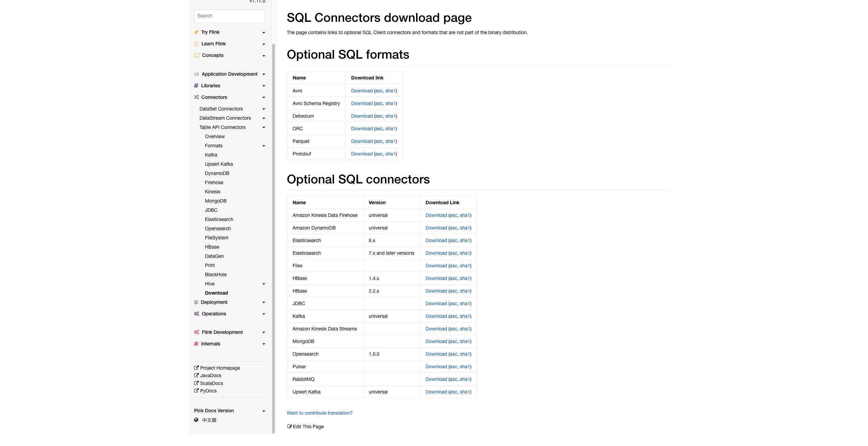868x446 pixels.
Task: Click the Concepts map icon
Action: [197, 55]
